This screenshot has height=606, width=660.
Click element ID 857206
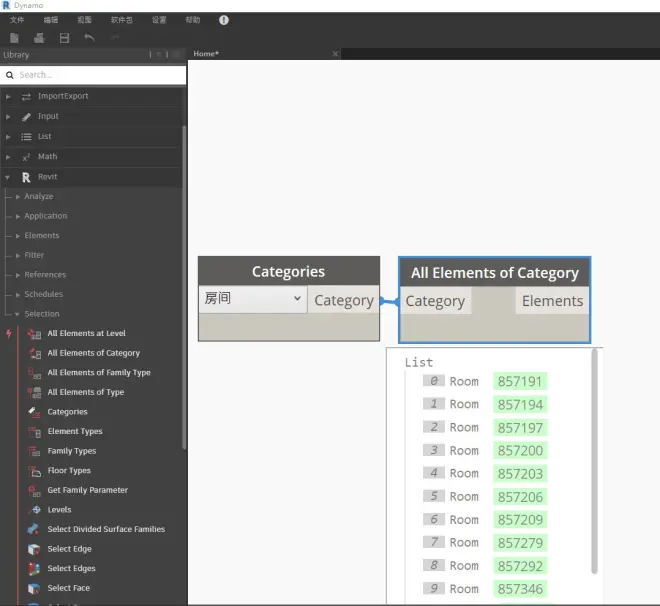click(520, 497)
